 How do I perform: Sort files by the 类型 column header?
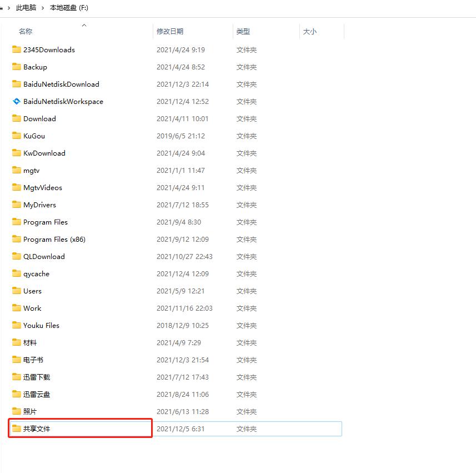(243, 32)
